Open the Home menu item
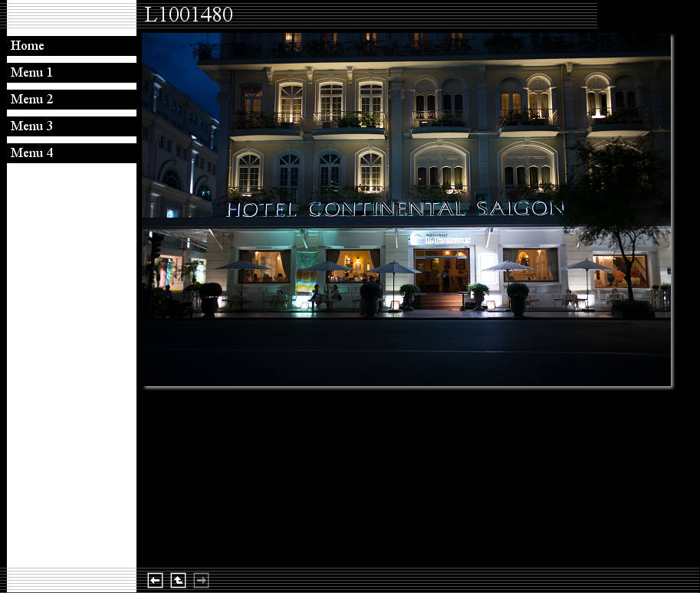Viewport: 700px width, 593px height. coord(28,46)
